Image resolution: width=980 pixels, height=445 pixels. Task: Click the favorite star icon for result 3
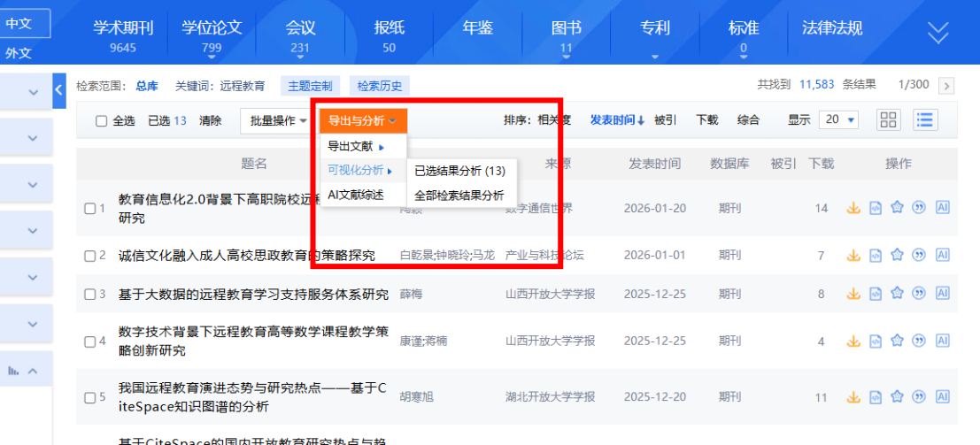[897, 294]
